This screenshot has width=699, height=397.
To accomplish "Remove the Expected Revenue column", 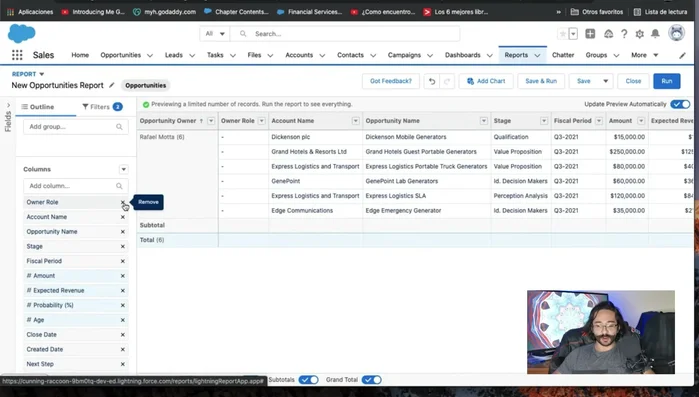I will 123,291.
